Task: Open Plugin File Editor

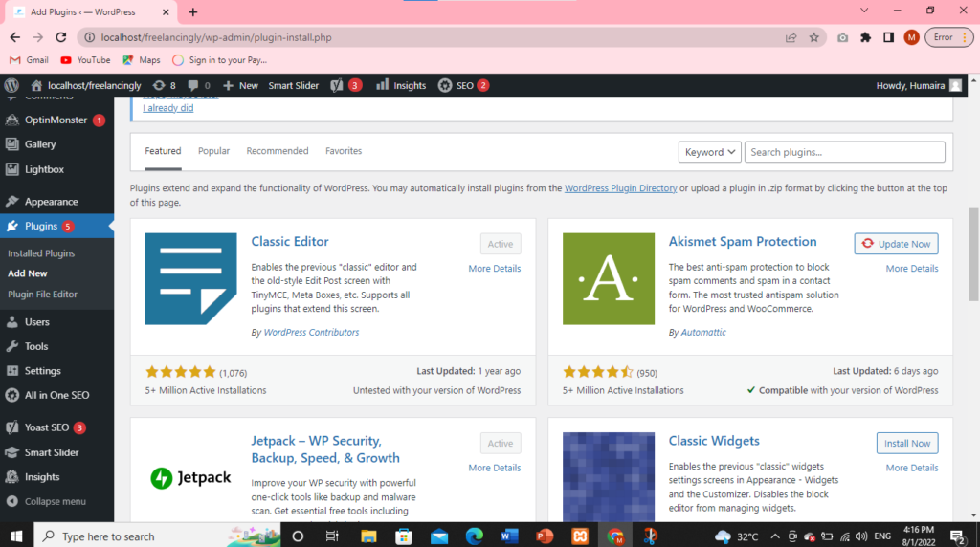Action: coord(42,295)
